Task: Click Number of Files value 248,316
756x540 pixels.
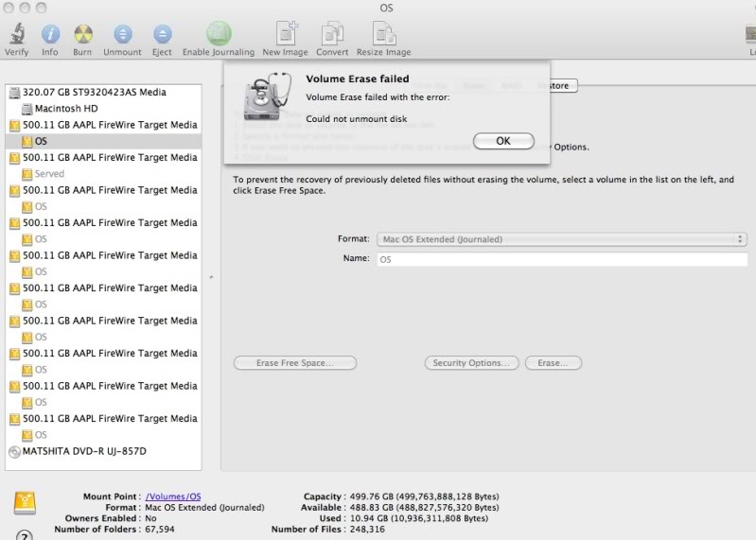Action: click(x=367, y=529)
